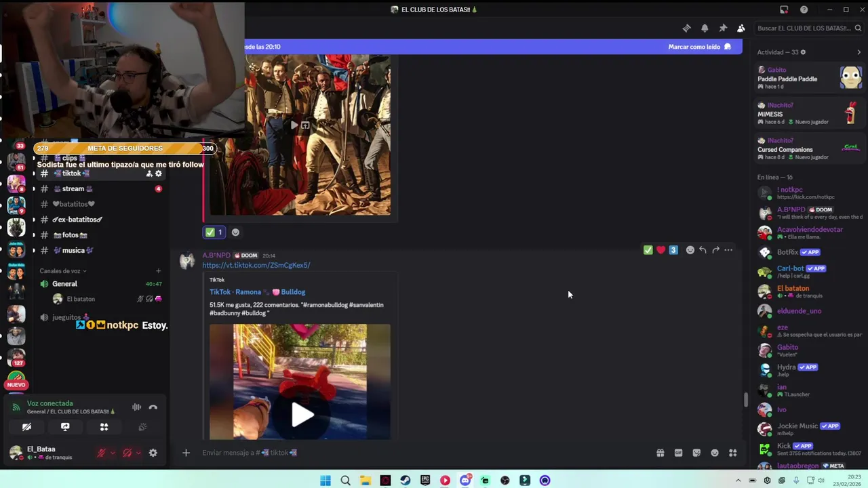The width and height of the screenshot is (868, 488).
Task: Toggle headphones deafen button
Action: (x=127, y=453)
